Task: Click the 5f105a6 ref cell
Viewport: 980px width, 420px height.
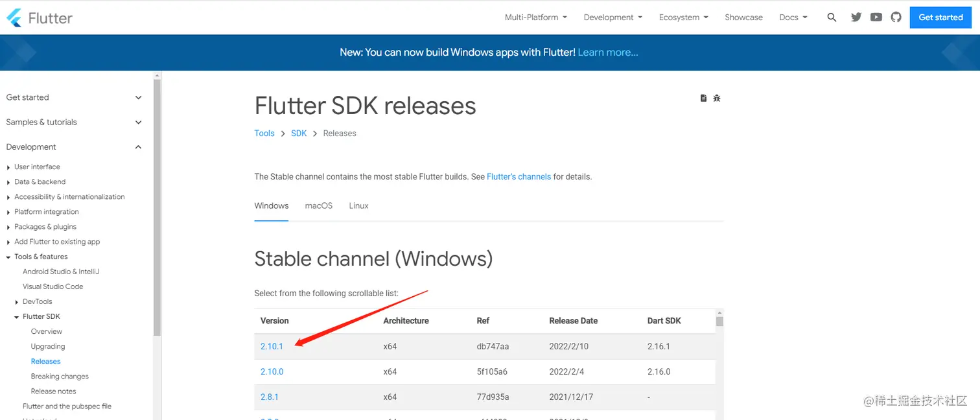Action: [492, 371]
